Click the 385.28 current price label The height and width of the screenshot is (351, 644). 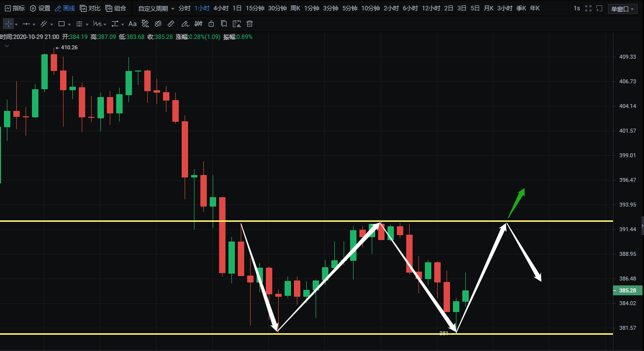628,290
